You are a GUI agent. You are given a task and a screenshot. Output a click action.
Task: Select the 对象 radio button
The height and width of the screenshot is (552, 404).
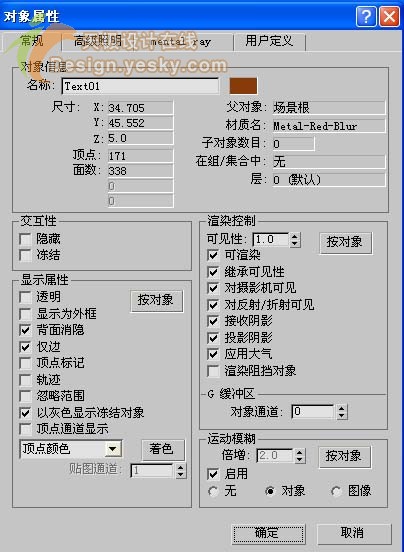[x=270, y=491]
